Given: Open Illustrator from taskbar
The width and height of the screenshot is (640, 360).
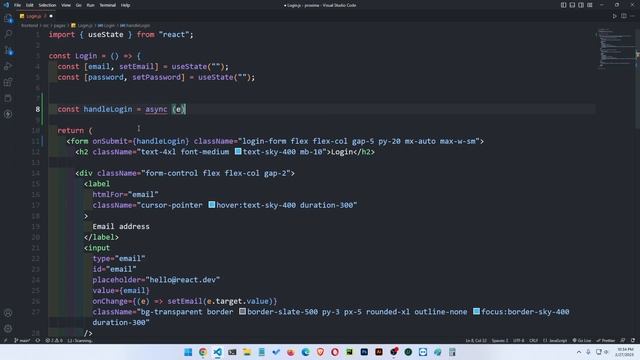Looking at the screenshot, I should point(379,352).
